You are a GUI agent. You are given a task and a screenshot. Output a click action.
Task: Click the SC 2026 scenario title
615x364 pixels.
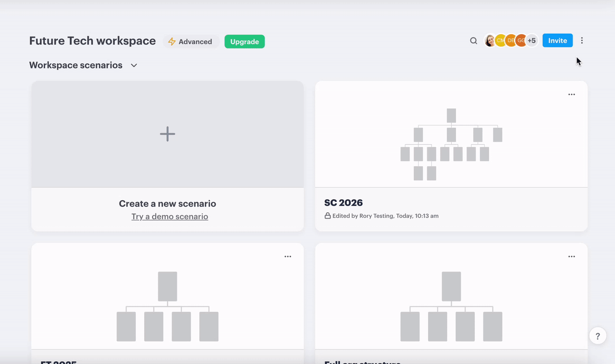coord(344,203)
